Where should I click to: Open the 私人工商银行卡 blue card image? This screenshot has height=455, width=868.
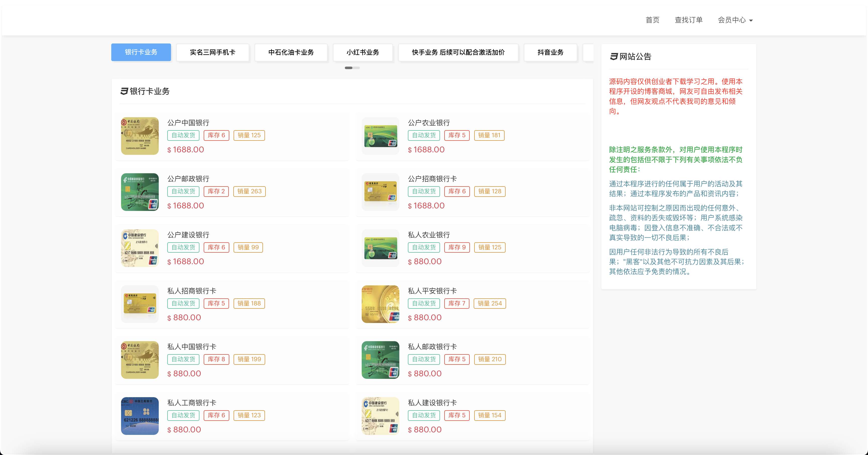139,416
